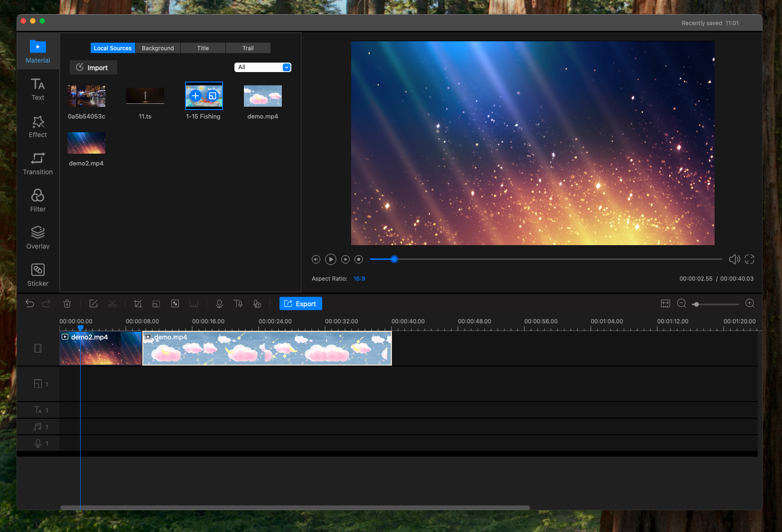Click the "Recently saved 11:01" status text
The image size is (782, 532).
(x=710, y=23)
